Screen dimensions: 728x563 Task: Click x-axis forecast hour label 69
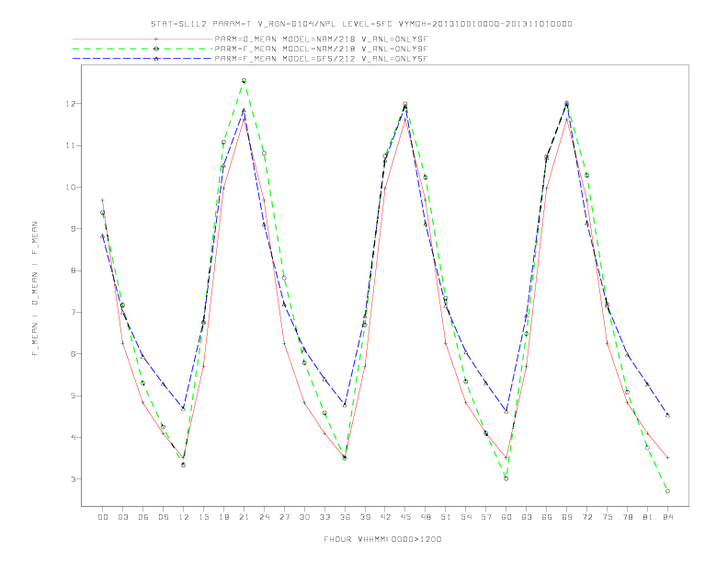567,517
